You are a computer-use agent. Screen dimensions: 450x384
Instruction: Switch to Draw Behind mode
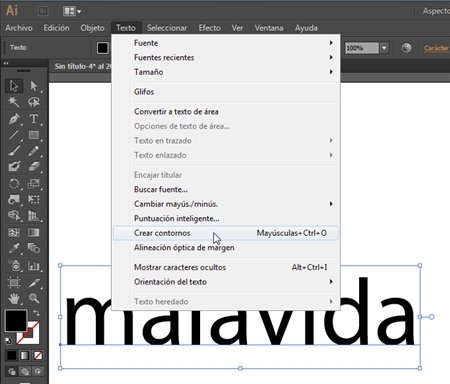point(25,371)
